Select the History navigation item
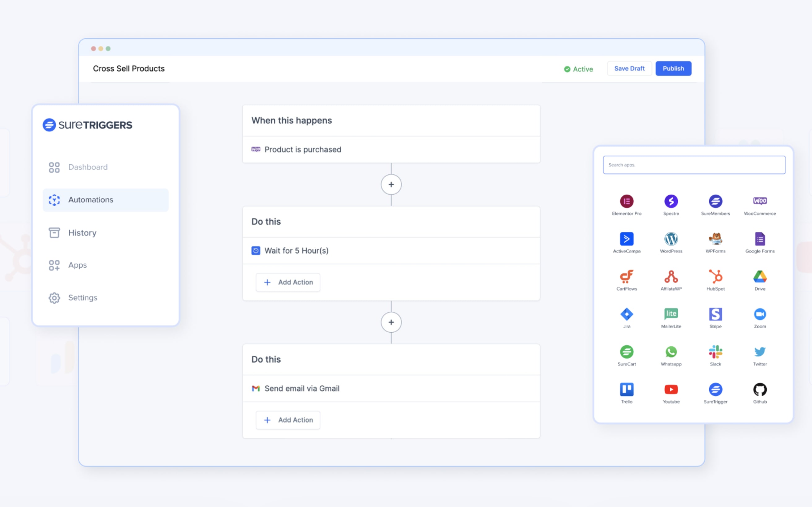This screenshot has width=812, height=507. (x=82, y=232)
